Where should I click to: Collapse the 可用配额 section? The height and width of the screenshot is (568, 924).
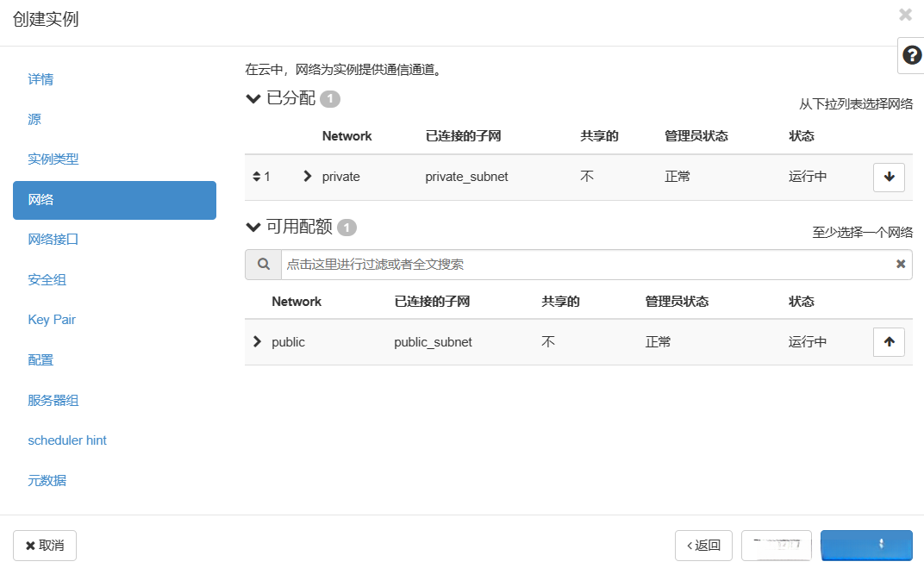pyautogui.click(x=253, y=227)
